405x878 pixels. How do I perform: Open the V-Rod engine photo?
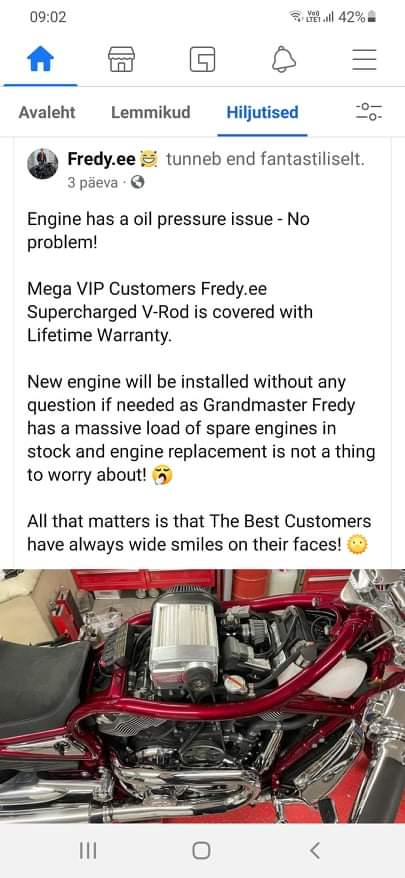[x=202, y=696]
